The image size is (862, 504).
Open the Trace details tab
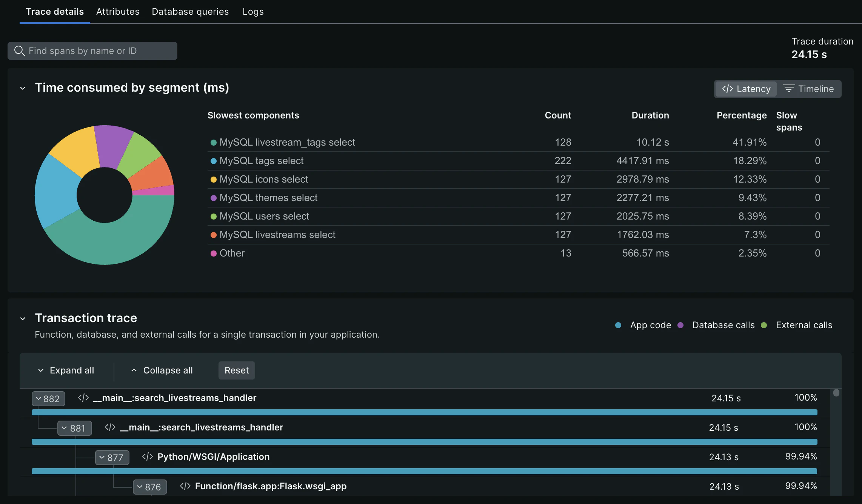click(x=55, y=12)
